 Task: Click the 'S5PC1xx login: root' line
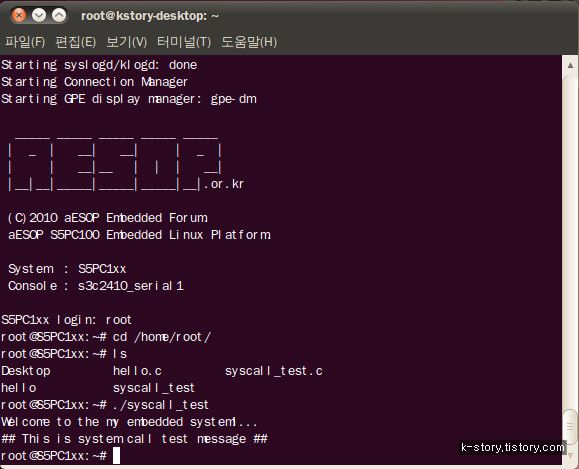point(66,320)
